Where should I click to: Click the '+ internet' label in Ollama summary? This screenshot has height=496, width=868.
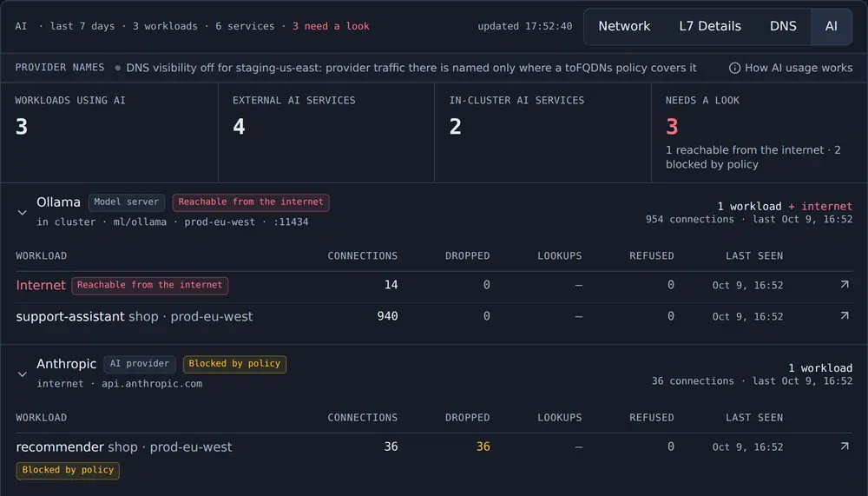click(x=820, y=206)
